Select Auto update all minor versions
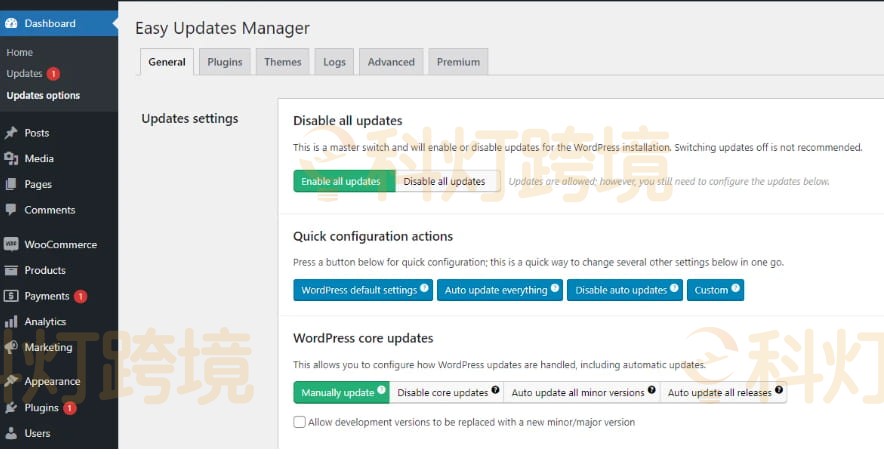This screenshot has width=884, height=455. [582, 392]
